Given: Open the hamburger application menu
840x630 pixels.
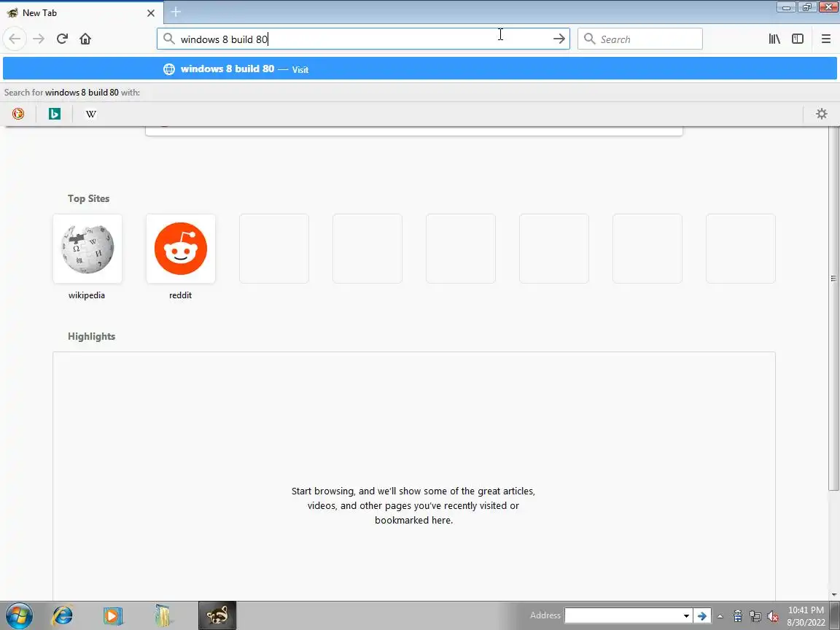Looking at the screenshot, I should (x=825, y=39).
